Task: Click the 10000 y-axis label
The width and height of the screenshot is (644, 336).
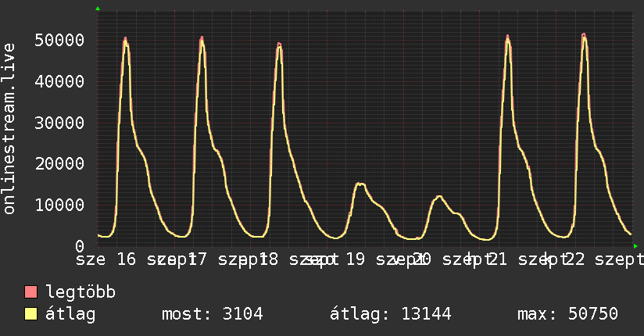Action: (59, 205)
